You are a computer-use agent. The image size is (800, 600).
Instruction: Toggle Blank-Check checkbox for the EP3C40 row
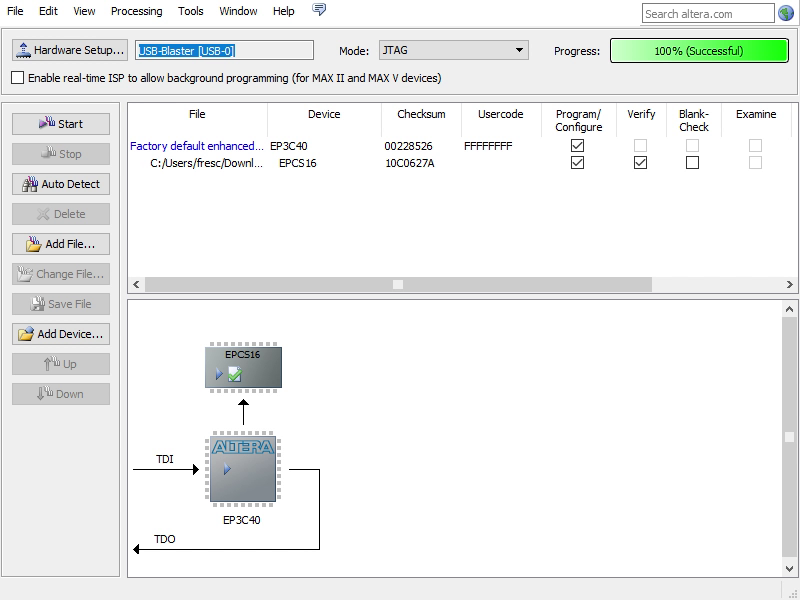point(692,146)
